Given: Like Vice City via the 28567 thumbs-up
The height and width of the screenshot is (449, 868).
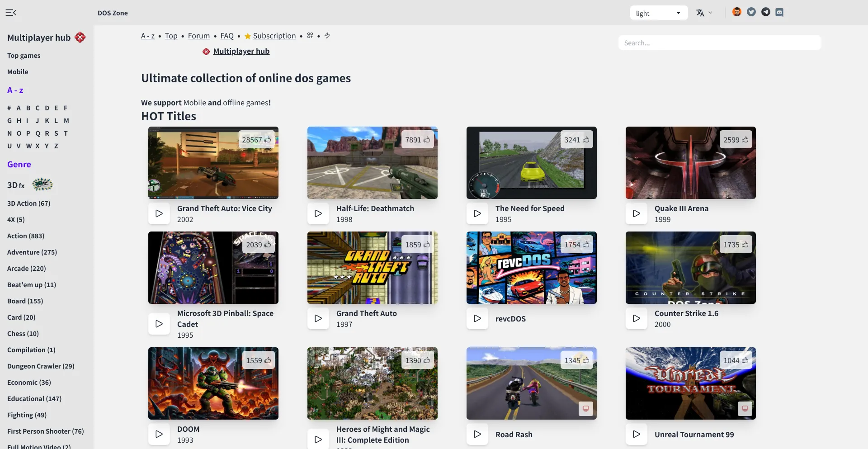Looking at the screenshot, I should coord(256,140).
